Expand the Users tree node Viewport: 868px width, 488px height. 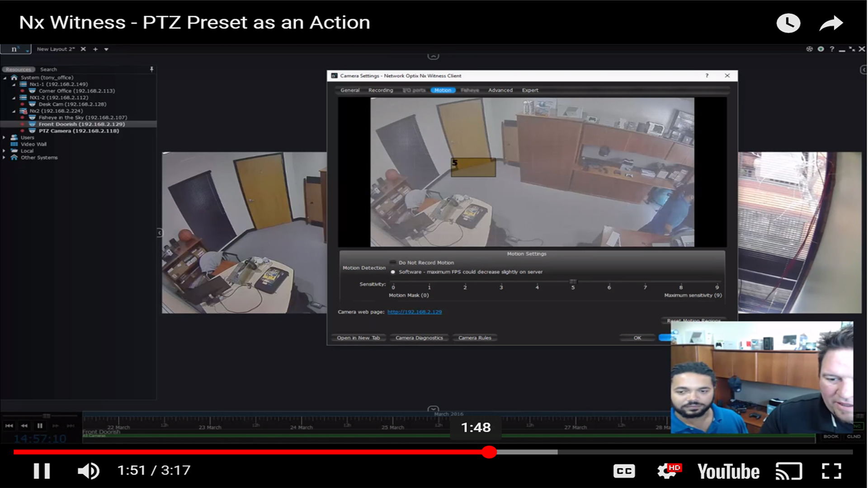pos(4,137)
